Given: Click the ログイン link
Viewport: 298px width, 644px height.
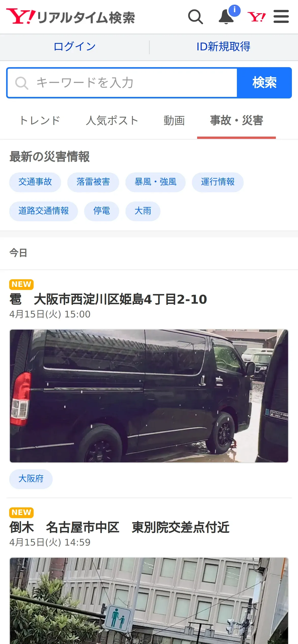Looking at the screenshot, I should (x=74, y=47).
